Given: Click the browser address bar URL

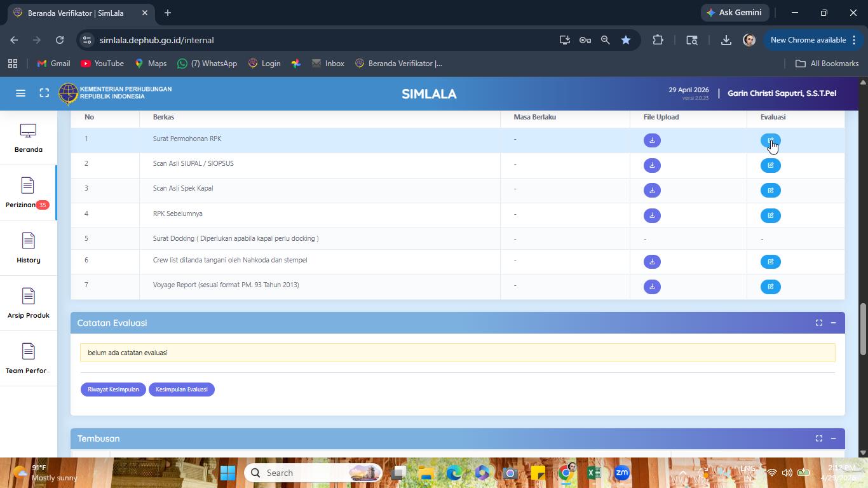Looking at the screenshot, I should [x=156, y=40].
